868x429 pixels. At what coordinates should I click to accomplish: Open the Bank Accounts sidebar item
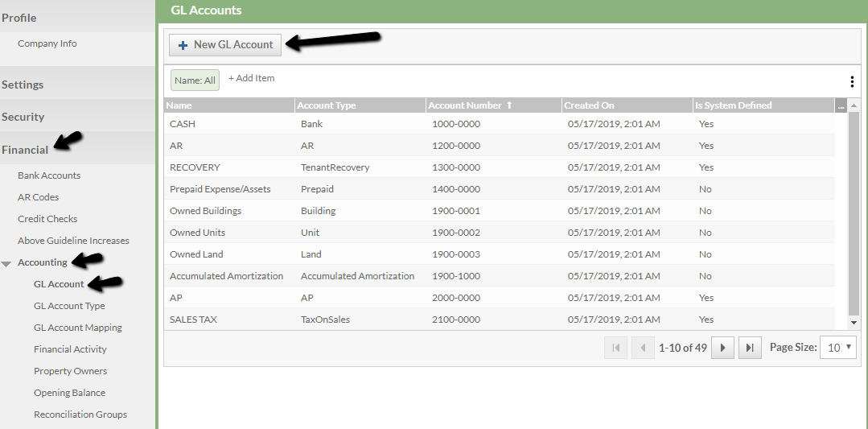click(x=49, y=175)
